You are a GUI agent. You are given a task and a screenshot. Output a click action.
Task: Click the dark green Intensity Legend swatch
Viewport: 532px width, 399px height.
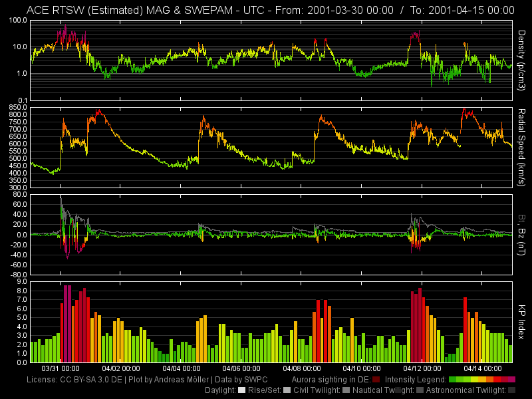[x=453, y=379]
